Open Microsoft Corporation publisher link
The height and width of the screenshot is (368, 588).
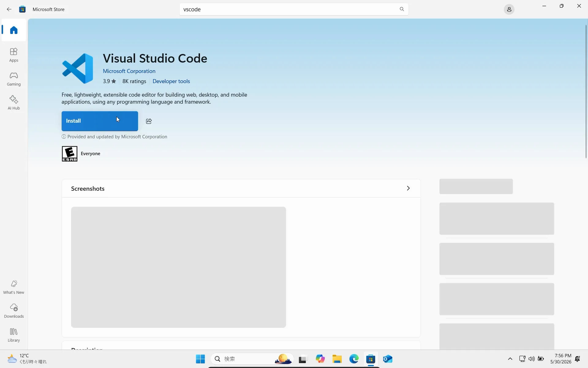[x=129, y=71]
